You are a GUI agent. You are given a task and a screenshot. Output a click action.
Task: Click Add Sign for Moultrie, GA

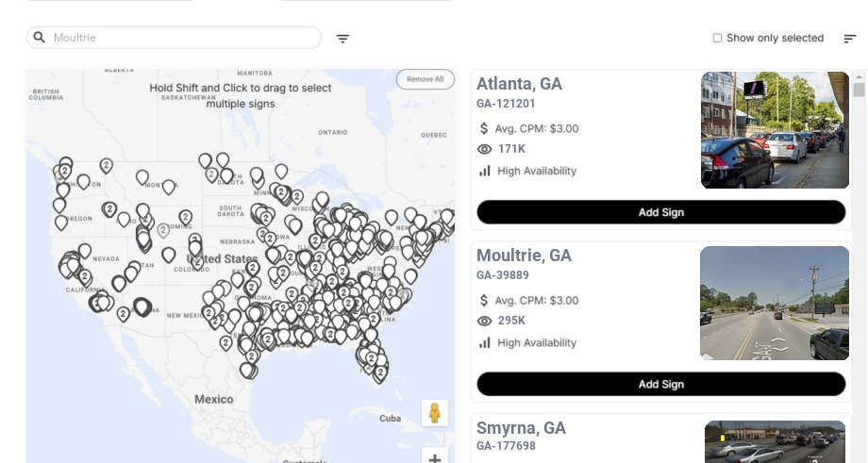(x=660, y=384)
